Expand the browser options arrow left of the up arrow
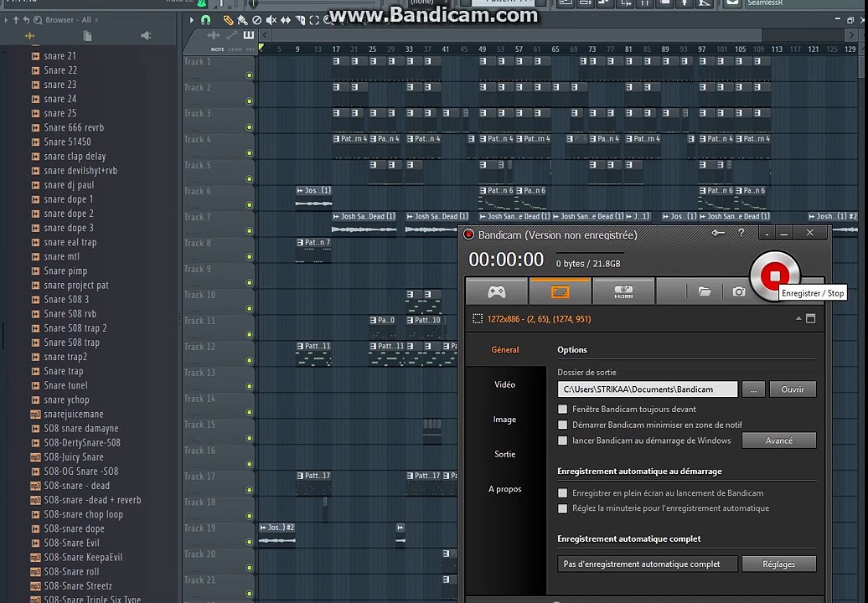 [x=6, y=20]
